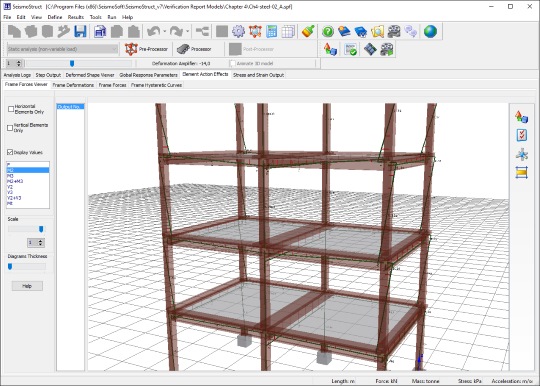Toggle the Animate 3D model checkbox
Screen dimensions: 540x386
tap(232, 63)
